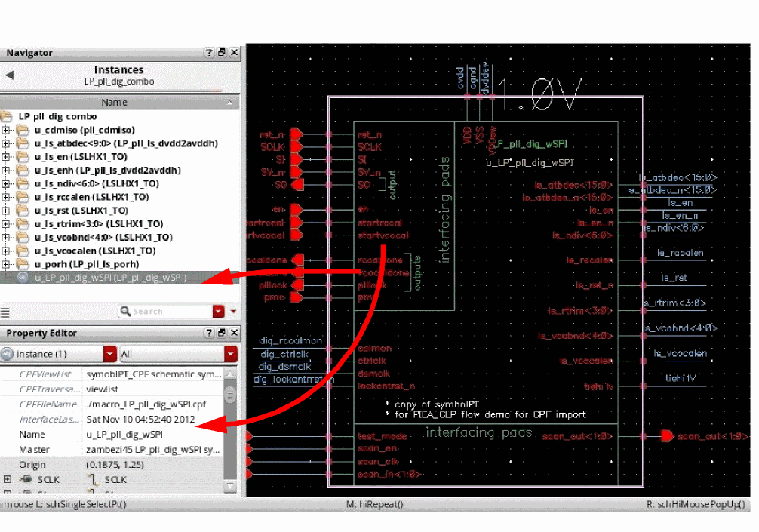Click the Property Editor scrollbar thumb
Screen dimensions: 759x532
[231, 395]
